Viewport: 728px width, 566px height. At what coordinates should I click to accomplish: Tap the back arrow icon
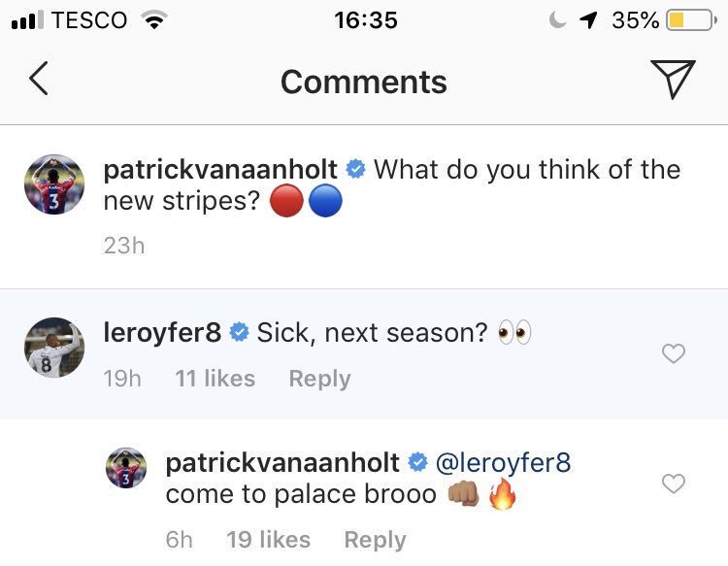click(38, 80)
